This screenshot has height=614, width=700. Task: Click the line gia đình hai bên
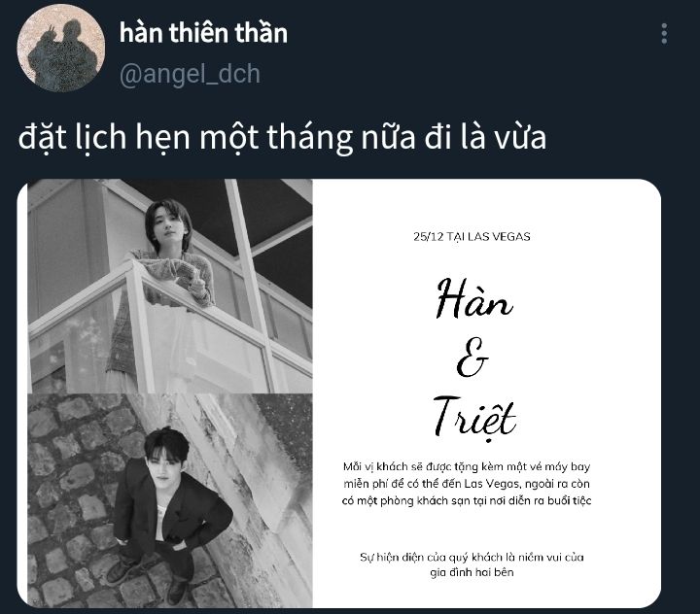click(x=472, y=572)
